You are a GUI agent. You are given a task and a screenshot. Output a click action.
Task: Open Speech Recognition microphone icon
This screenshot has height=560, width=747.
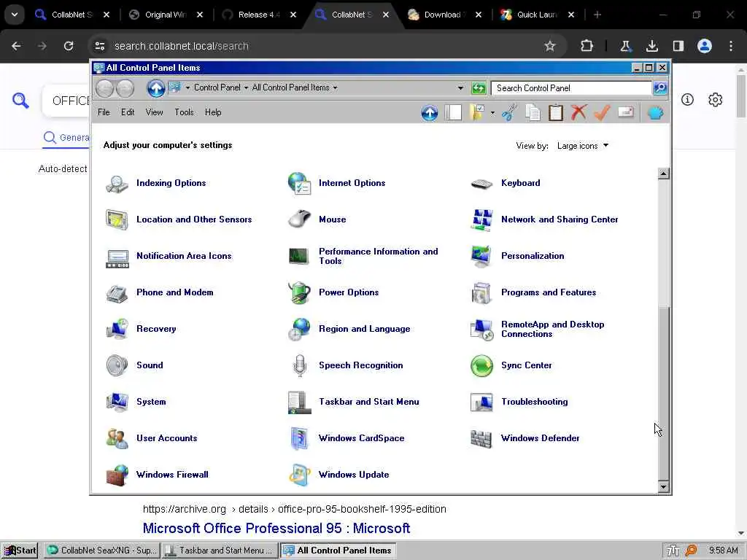click(x=300, y=366)
